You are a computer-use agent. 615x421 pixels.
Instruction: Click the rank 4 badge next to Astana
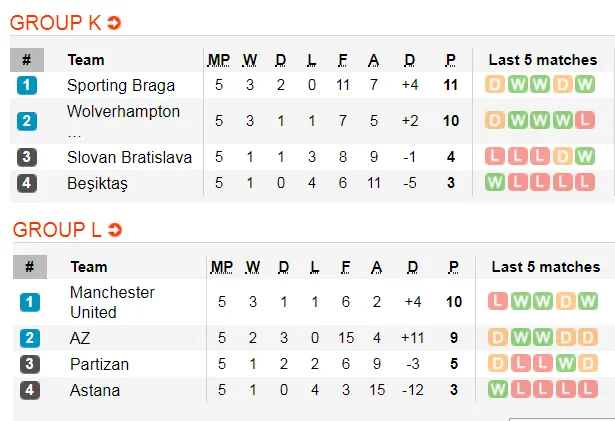pyautogui.click(x=30, y=390)
